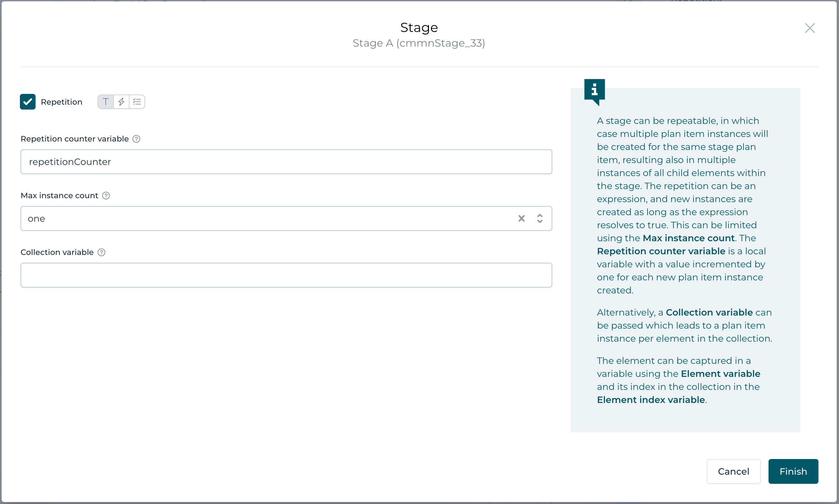Click the Cancel button
The height and width of the screenshot is (504, 839).
(733, 471)
